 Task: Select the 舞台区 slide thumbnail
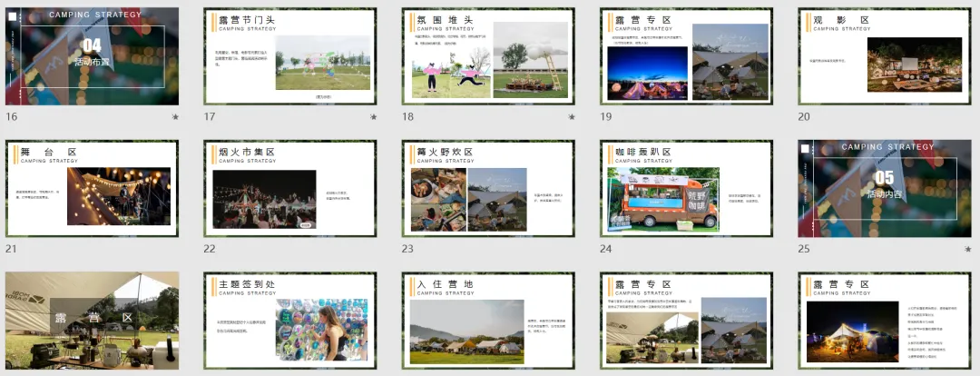click(x=92, y=188)
